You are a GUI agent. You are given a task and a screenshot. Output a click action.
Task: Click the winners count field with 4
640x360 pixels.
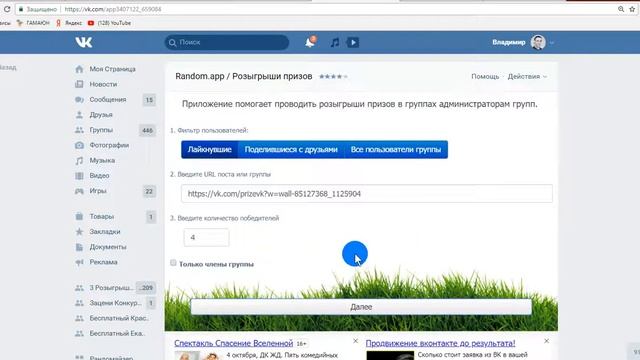click(207, 238)
